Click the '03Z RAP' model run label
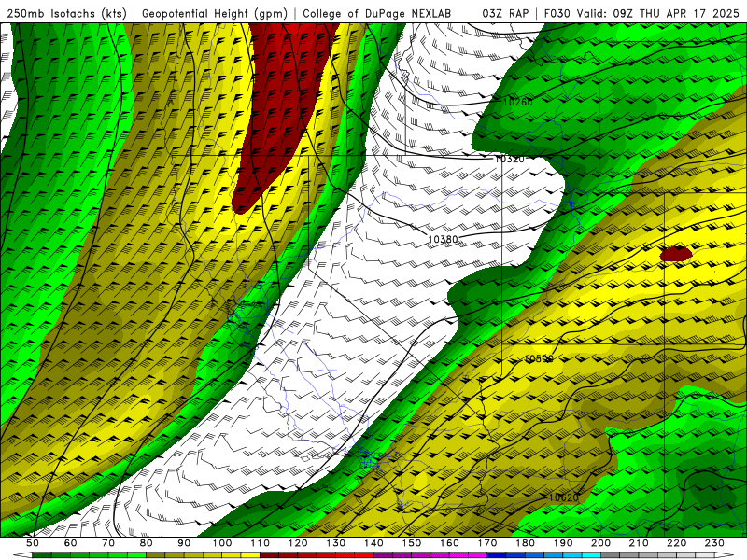This screenshot has height=560, width=747. [x=505, y=13]
